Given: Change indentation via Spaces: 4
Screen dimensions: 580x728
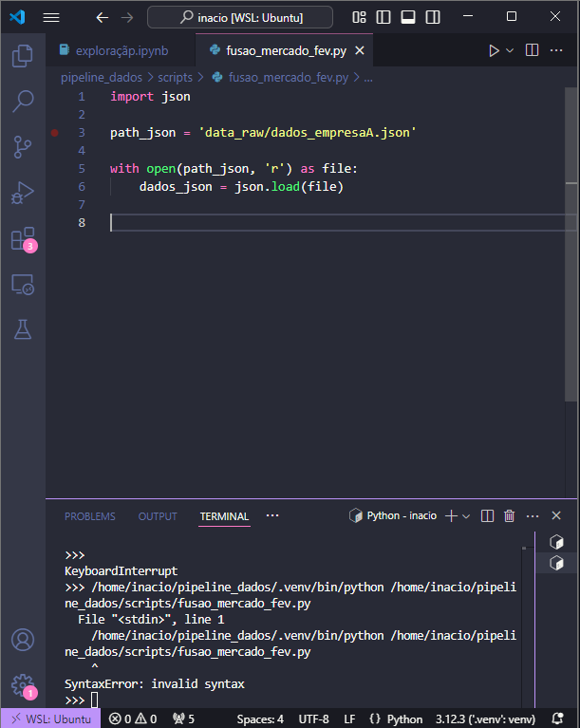Looking at the screenshot, I should tap(260, 719).
